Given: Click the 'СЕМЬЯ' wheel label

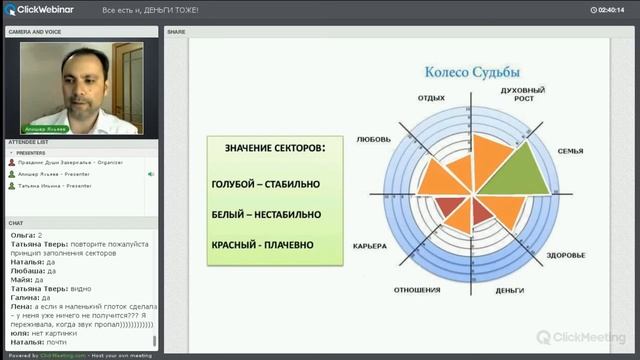Looking at the screenshot, I should (570, 151).
